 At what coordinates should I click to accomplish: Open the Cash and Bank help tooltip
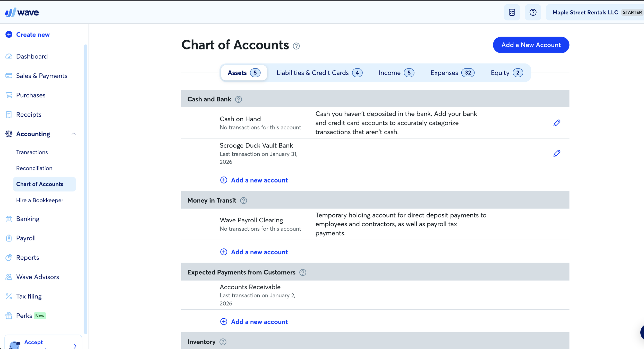238,99
